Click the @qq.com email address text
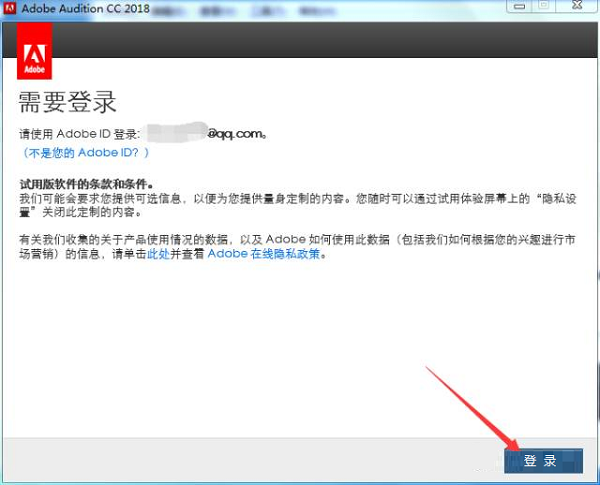The width and height of the screenshot is (600, 485). [x=236, y=134]
